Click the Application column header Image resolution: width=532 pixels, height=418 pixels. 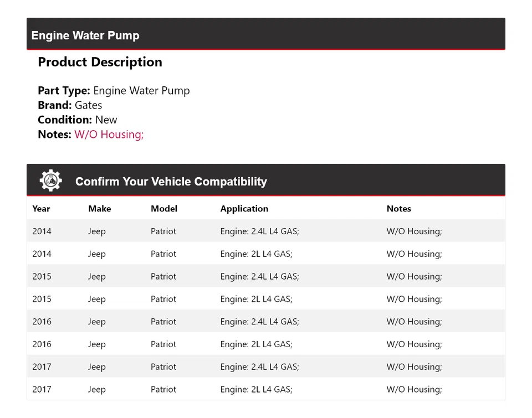[244, 209]
